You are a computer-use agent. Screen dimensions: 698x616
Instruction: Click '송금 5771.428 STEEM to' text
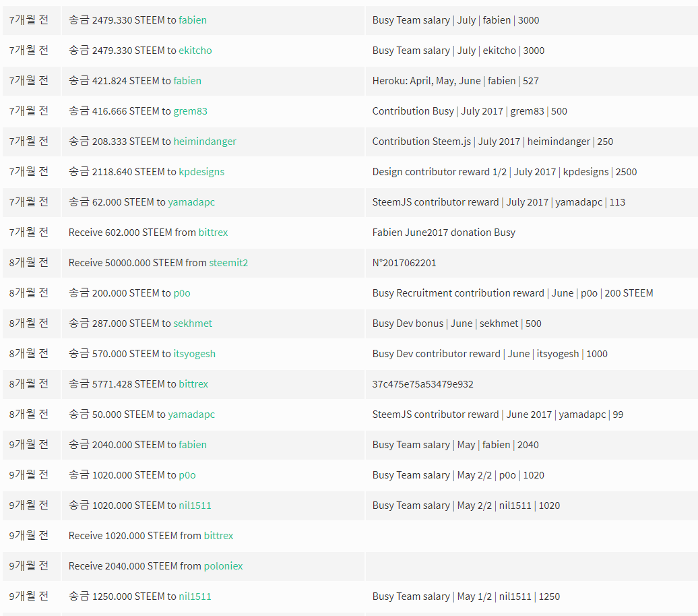pyautogui.click(x=123, y=384)
